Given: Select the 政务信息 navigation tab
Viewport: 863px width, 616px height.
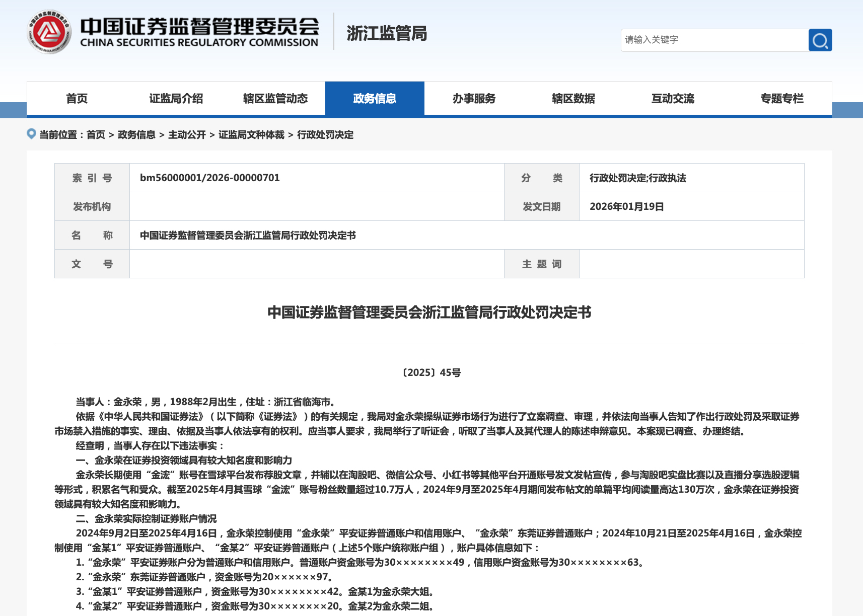Looking at the screenshot, I should pos(375,99).
